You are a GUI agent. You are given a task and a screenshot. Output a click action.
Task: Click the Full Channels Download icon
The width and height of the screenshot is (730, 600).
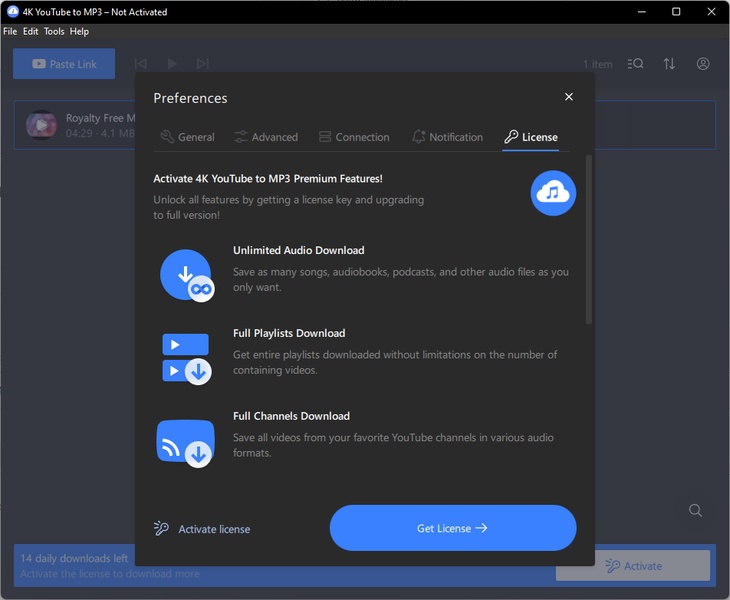pos(186,443)
